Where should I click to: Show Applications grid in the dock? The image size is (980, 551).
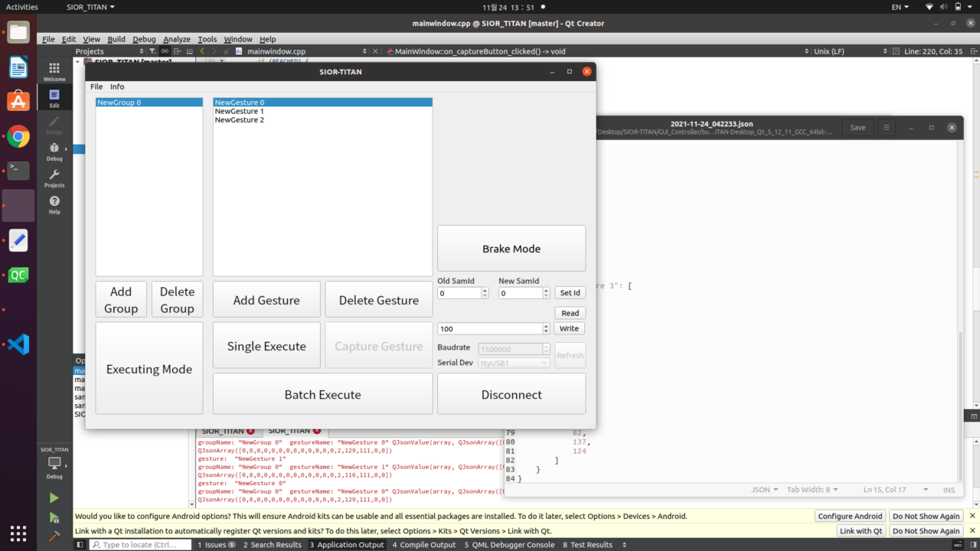coord(18,533)
